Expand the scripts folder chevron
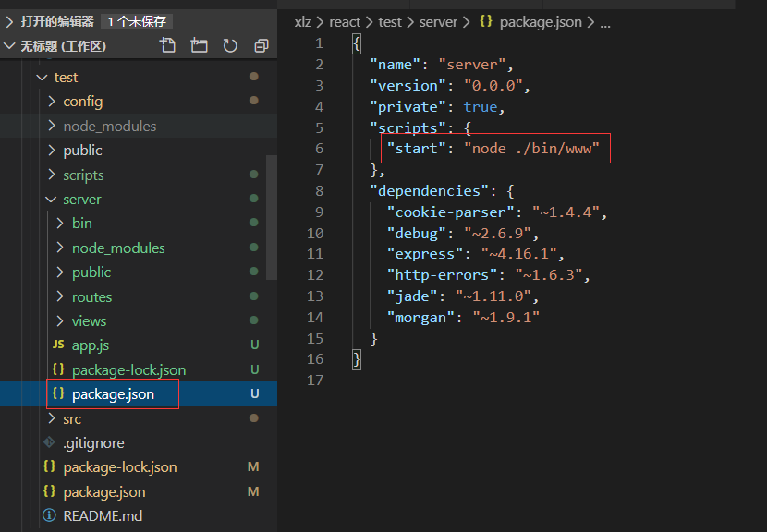 pos(52,175)
